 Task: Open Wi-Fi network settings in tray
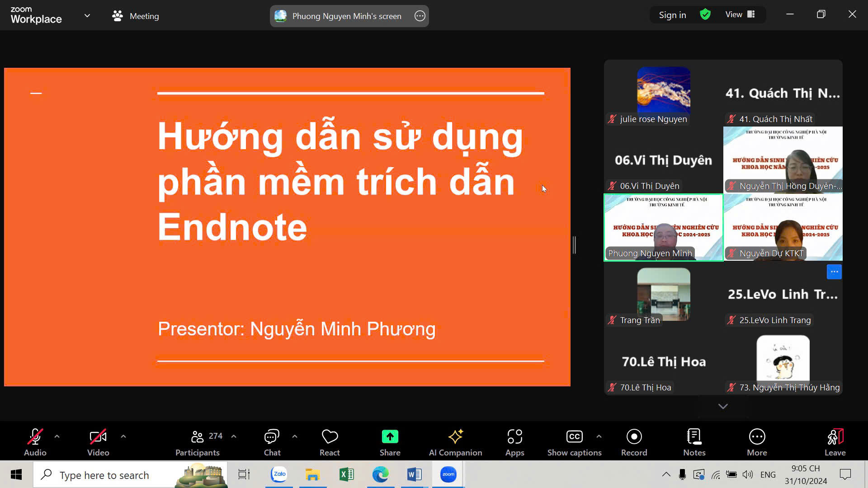tap(716, 474)
